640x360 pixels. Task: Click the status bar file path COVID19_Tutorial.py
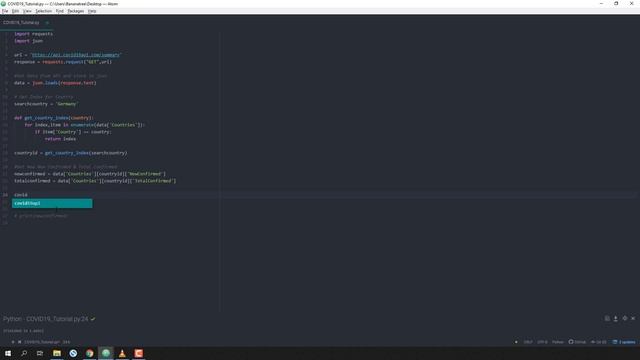(x=42, y=342)
